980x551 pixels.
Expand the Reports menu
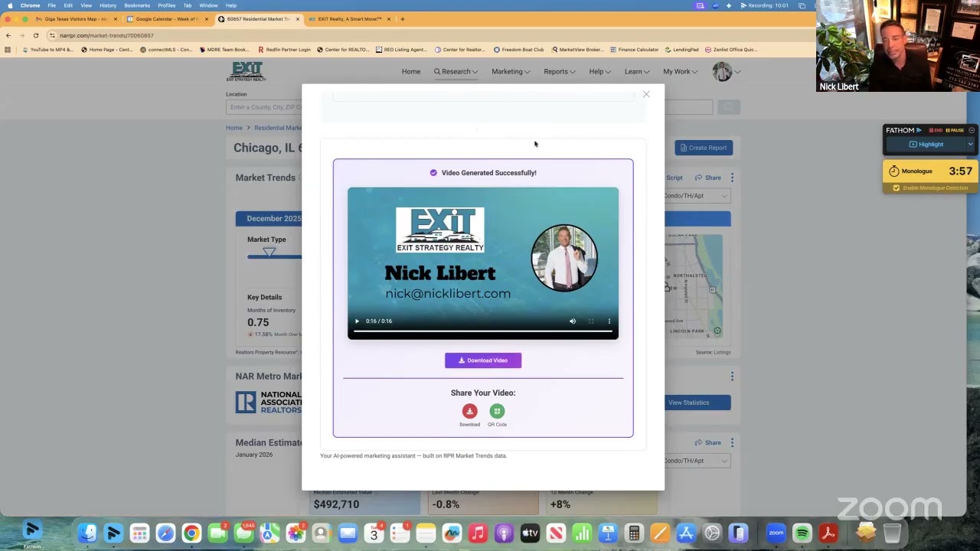560,71
